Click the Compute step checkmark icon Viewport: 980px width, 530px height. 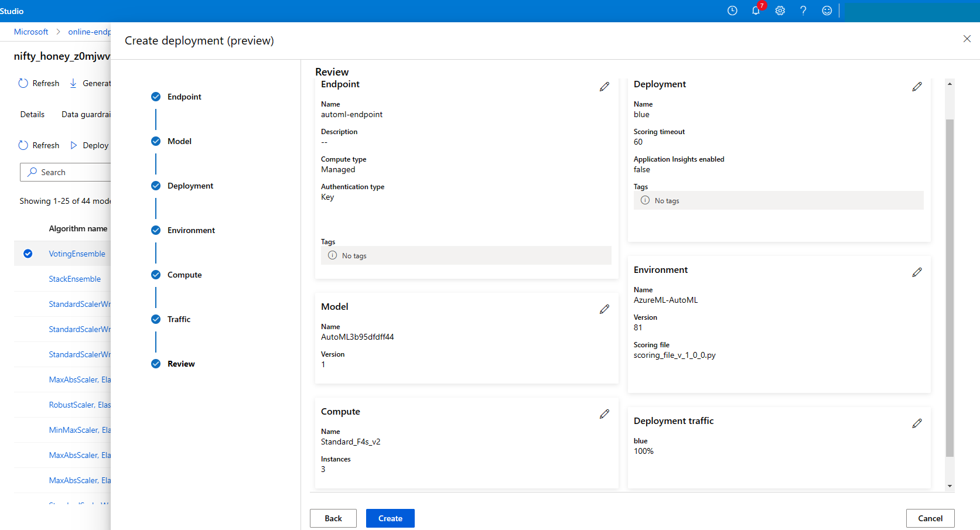point(156,275)
